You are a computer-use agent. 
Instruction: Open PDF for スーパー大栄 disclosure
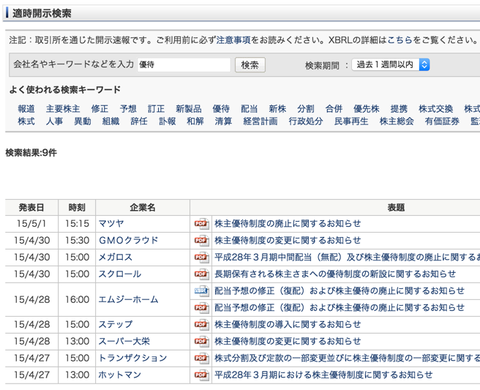pos(202,341)
